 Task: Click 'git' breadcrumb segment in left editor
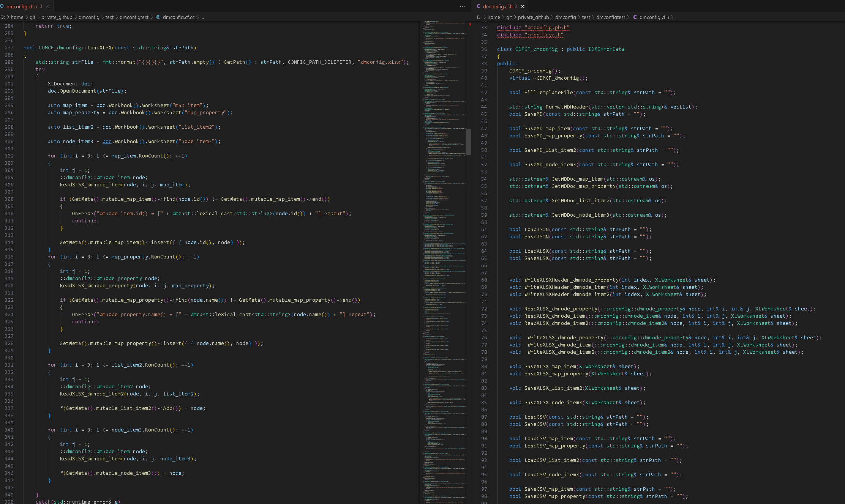click(32, 17)
